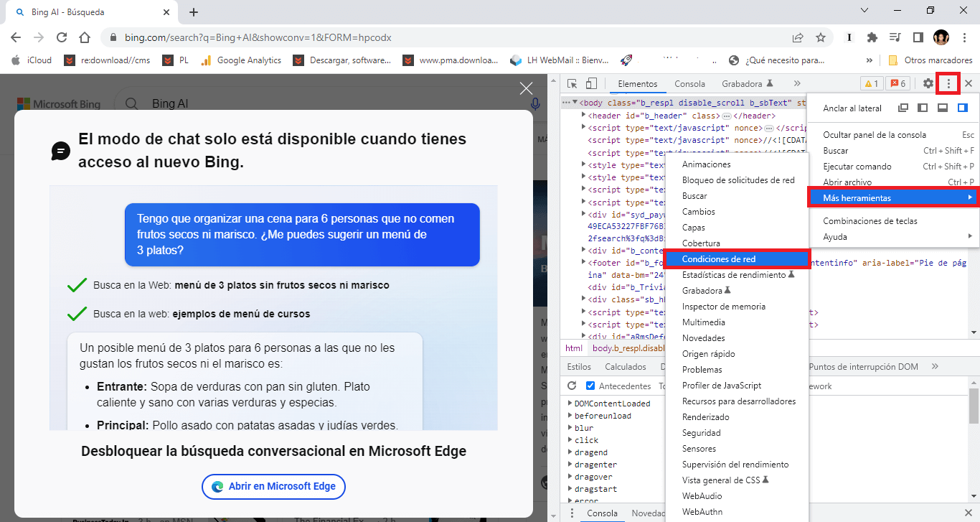Open the Estilos pane tab
The height and width of the screenshot is (522, 980).
[579, 367]
